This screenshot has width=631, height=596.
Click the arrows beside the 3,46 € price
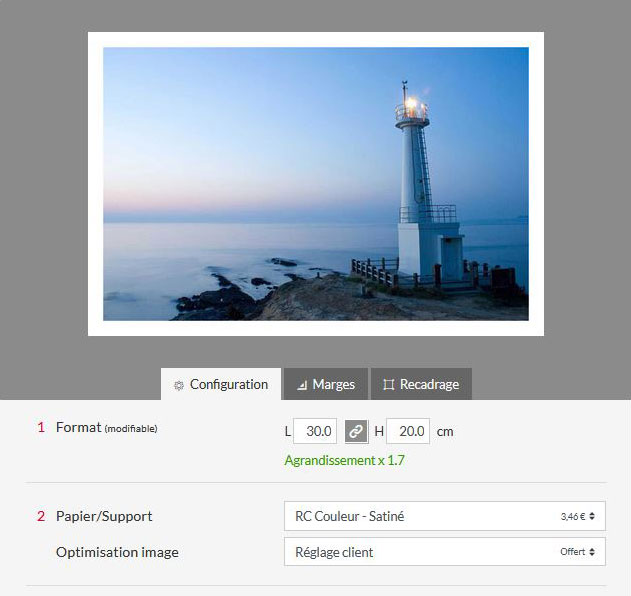(592, 517)
